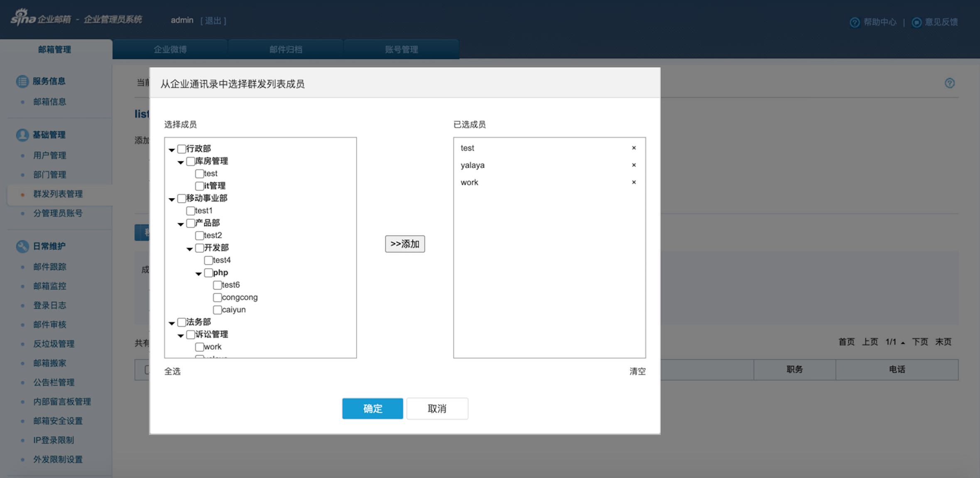The height and width of the screenshot is (478, 980).
Task: Collapse the 移动事业部 tree node
Action: [x=172, y=200]
